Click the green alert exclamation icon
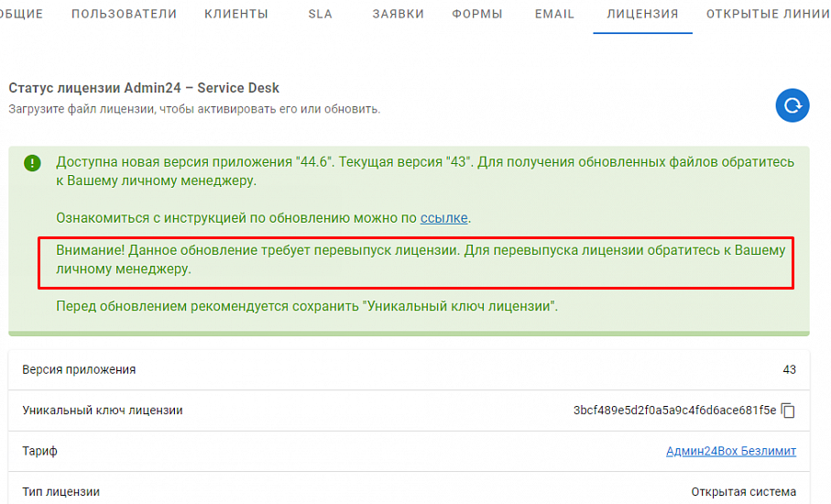The height and width of the screenshot is (504, 831). [32, 163]
